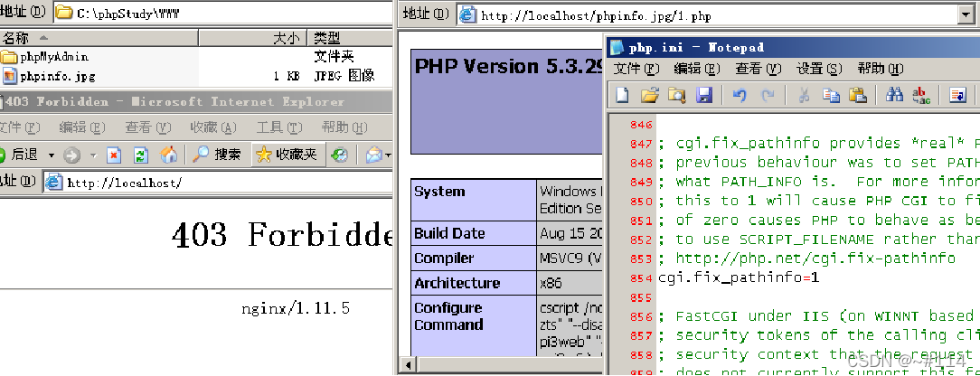This screenshot has width=980, height=376.
Task: Click the php.net/cgi.fix-pathinfo comment line
Action: 807,258
